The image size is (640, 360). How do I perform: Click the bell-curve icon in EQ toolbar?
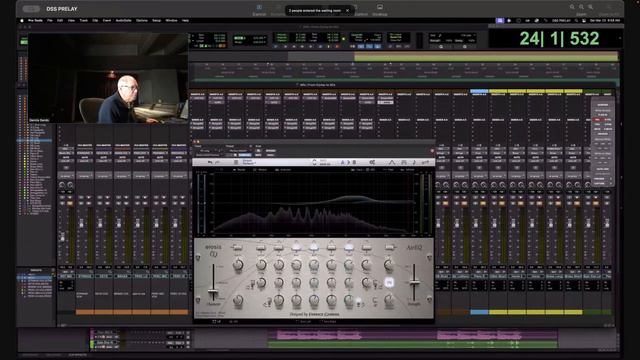[x=391, y=162]
